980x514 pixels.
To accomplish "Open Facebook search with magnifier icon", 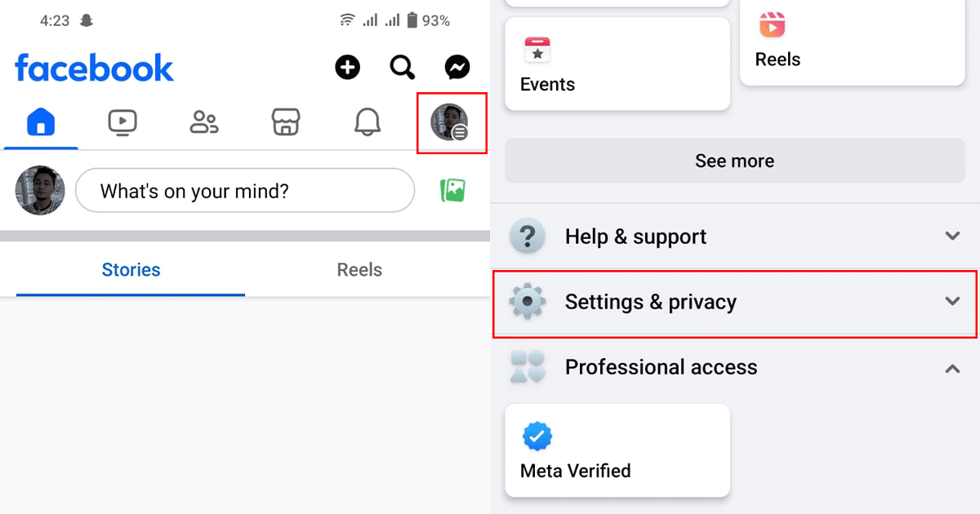I will pos(403,67).
